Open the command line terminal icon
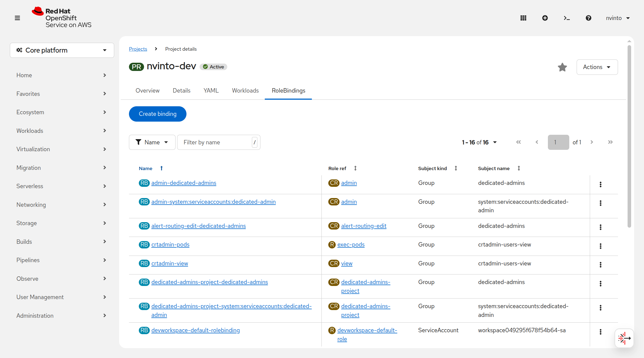644x358 pixels. 567,18
